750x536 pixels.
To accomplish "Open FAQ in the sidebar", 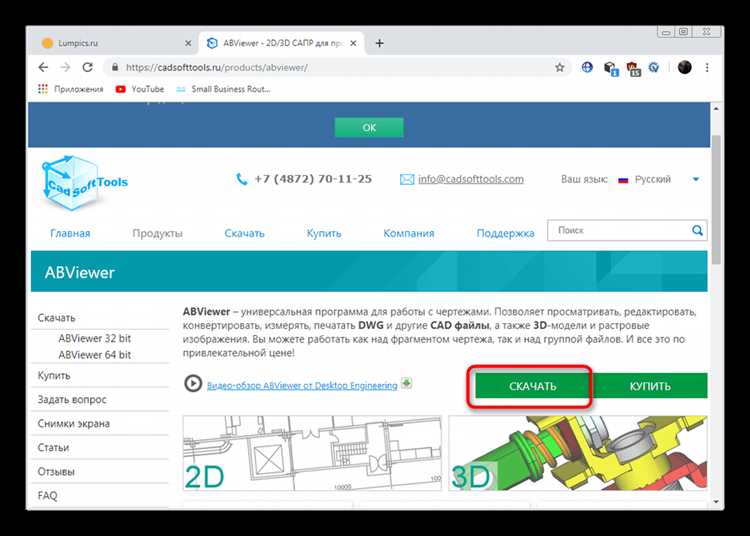I will pyautogui.click(x=47, y=496).
